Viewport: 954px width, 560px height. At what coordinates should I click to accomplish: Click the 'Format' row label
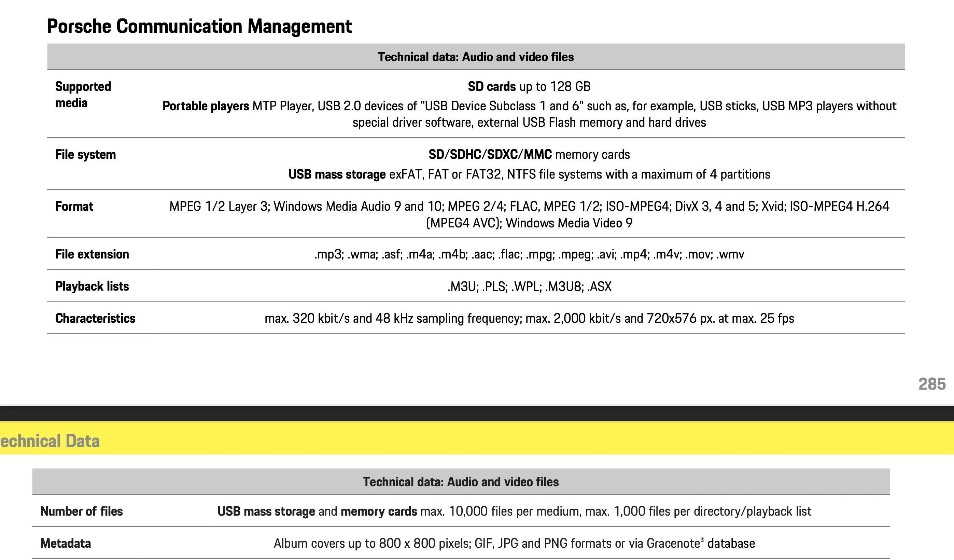pos(74,206)
